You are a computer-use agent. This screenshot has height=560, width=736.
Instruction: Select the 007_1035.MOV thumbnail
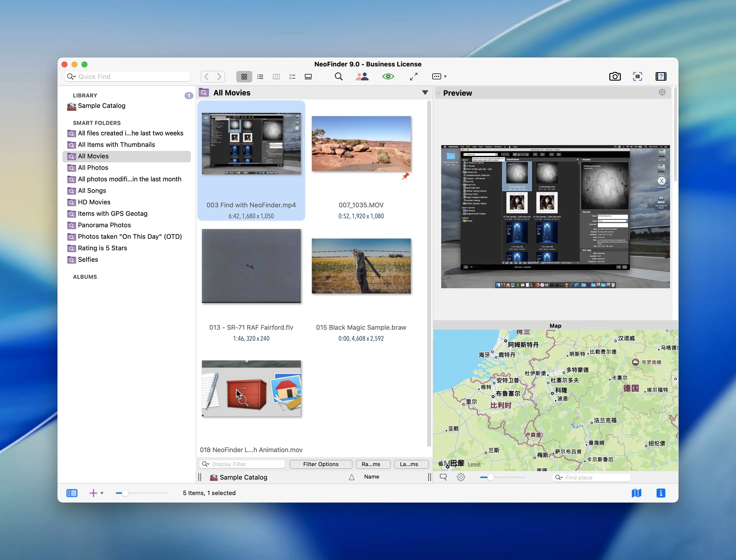[361, 144]
